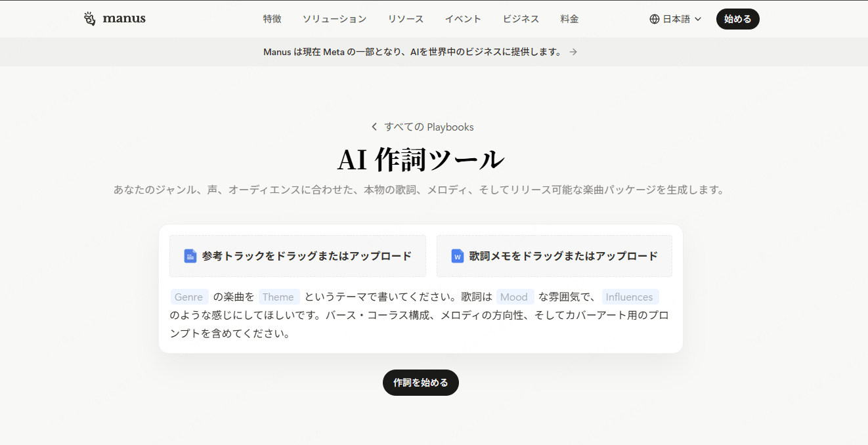Screen dimensions: 868x445
Task: Expand the 日本語 language dropdown arrow
Action: coord(698,19)
